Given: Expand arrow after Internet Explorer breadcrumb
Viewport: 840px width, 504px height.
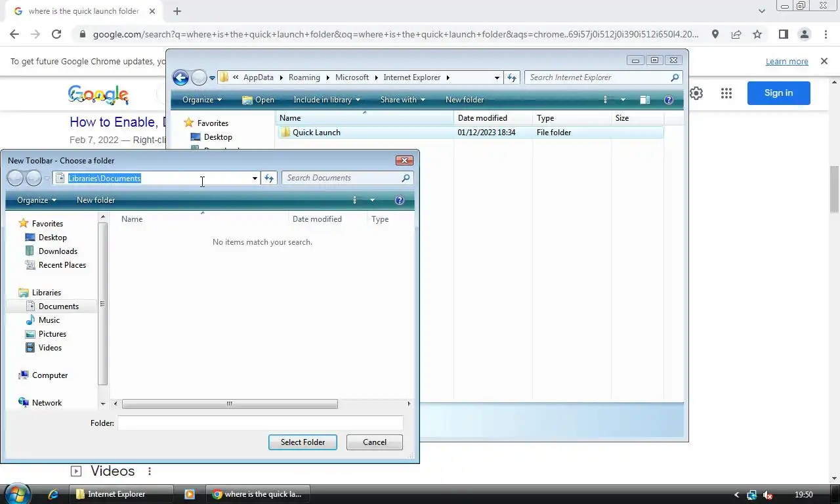Looking at the screenshot, I should click(448, 77).
